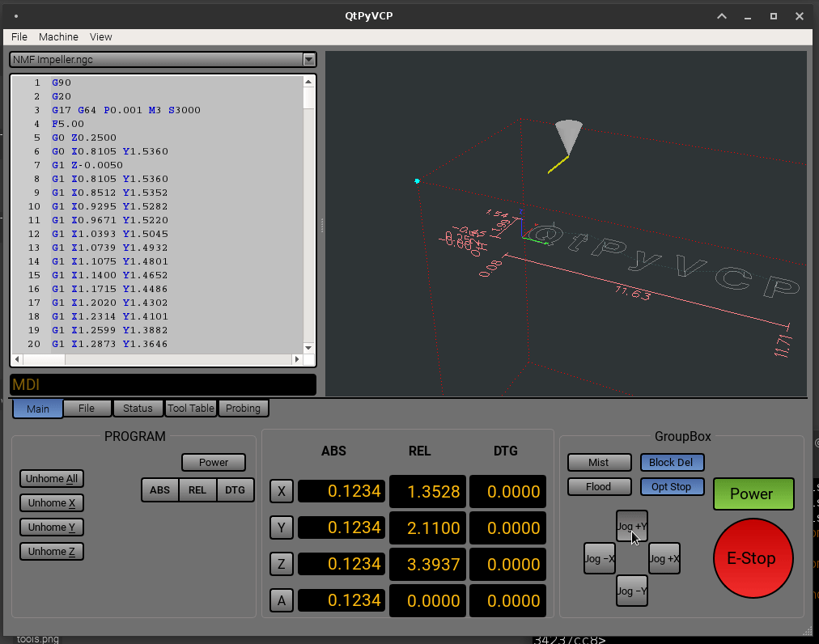Open the Probing tab
Image resolution: width=819 pixels, height=644 pixels.
pos(244,408)
